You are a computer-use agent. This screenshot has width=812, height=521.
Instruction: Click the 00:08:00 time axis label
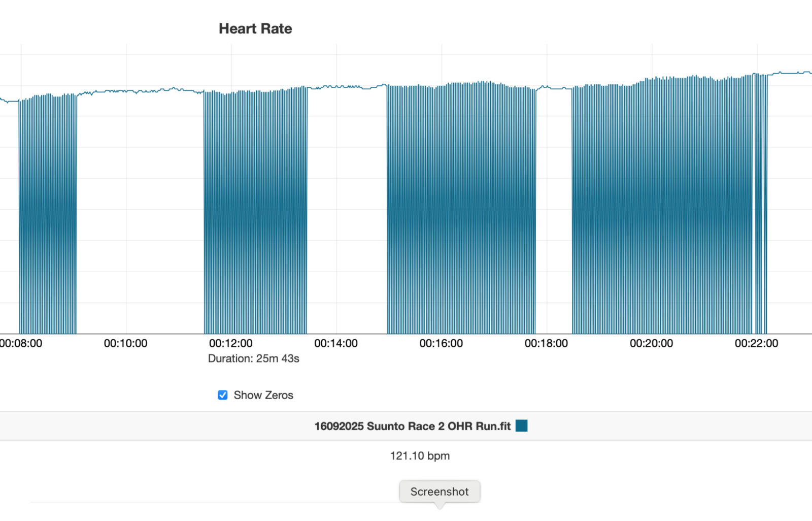(21, 343)
